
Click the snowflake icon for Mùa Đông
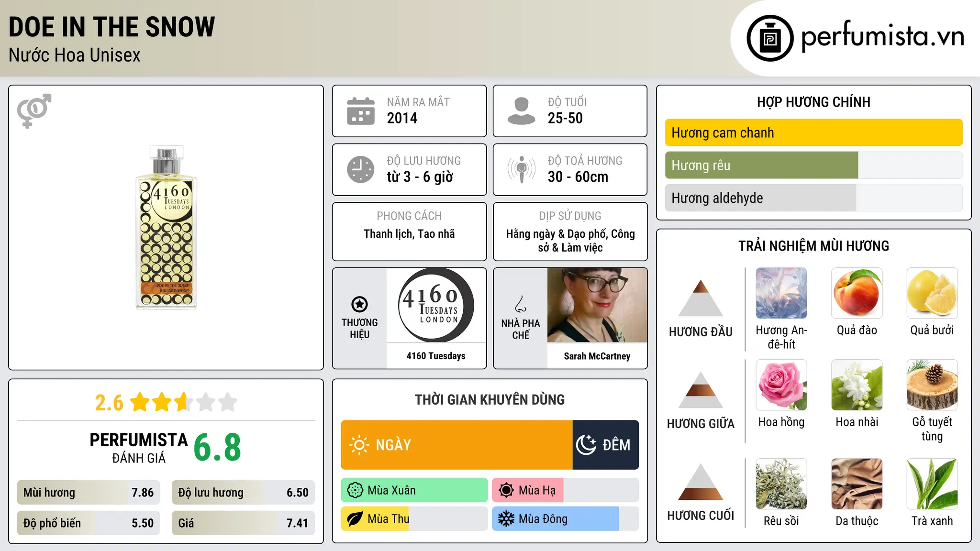pyautogui.click(x=506, y=519)
